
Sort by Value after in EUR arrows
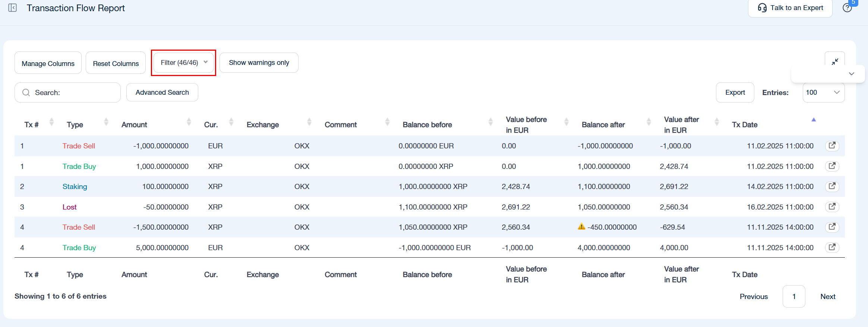pyautogui.click(x=717, y=122)
